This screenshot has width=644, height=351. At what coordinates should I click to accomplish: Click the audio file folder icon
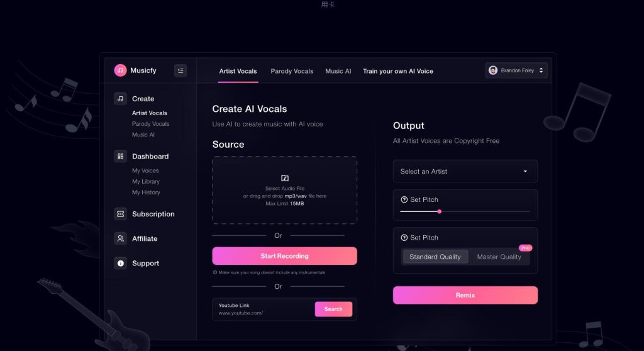(x=285, y=178)
